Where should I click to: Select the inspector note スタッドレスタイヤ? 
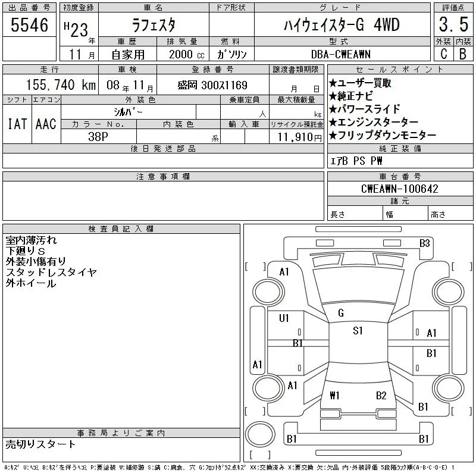(51, 273)
